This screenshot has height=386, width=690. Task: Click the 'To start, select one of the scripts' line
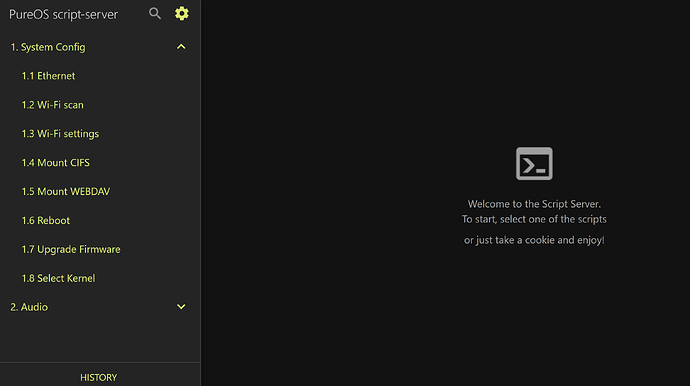coord(534,219)
